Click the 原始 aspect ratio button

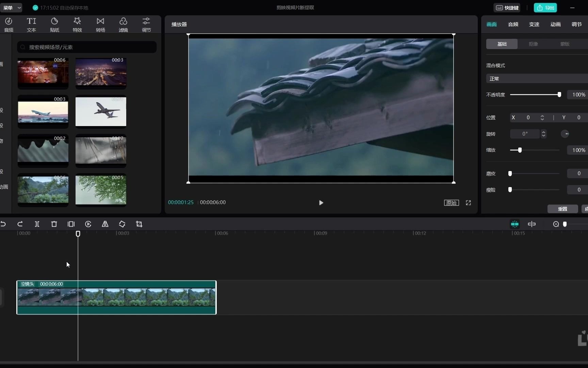tap(452, 203)
